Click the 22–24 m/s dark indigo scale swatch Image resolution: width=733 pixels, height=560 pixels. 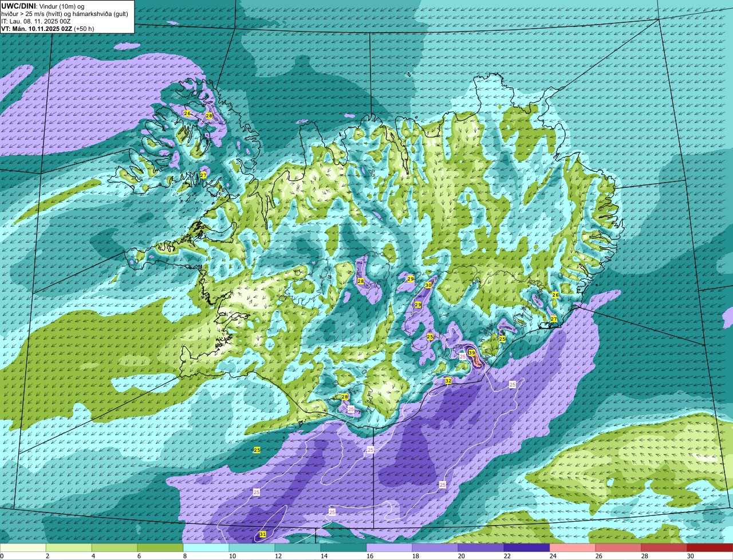tap(527, 547)
